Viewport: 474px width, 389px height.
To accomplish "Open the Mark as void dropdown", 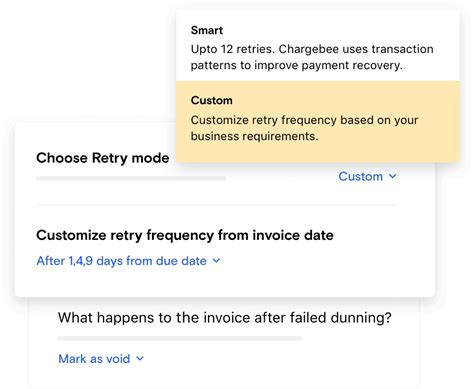I will [101, 359].
